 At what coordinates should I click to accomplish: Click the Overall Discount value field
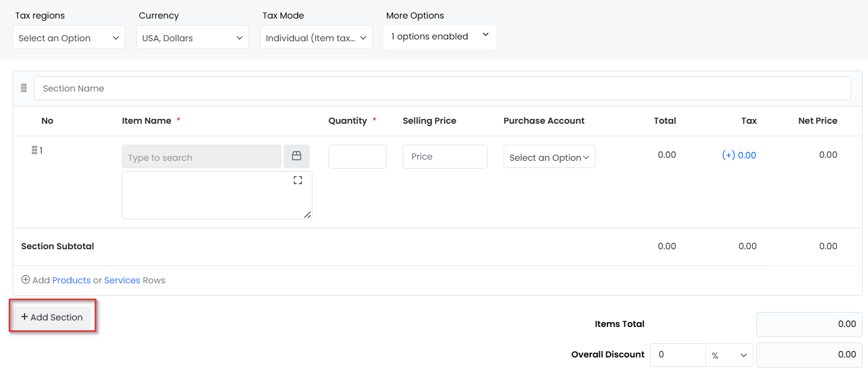677,355
